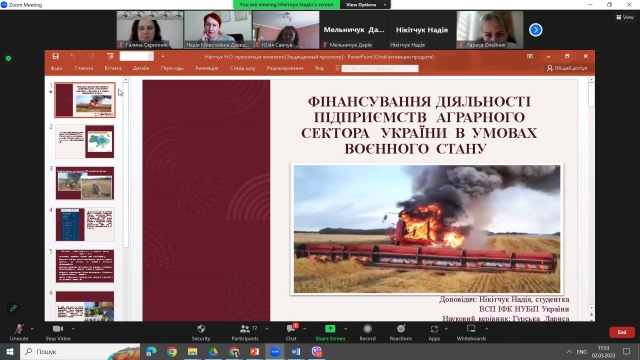
Task: Open the Zoom Chat panel
Action: point(291,329)
